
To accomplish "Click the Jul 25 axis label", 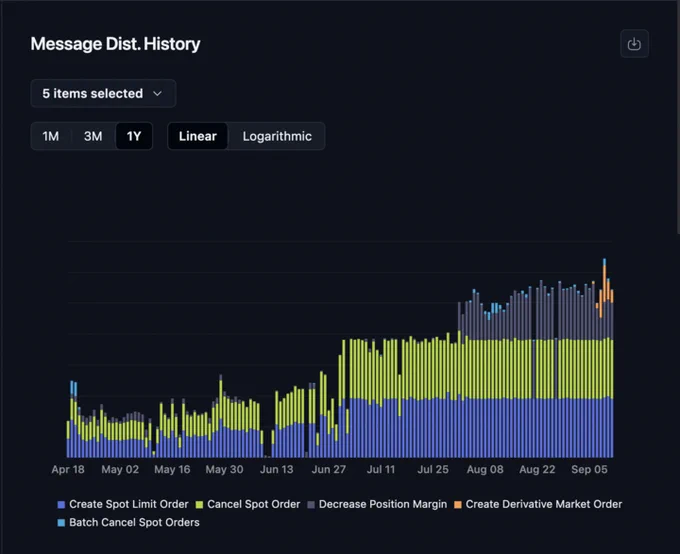I will [433, 469].
